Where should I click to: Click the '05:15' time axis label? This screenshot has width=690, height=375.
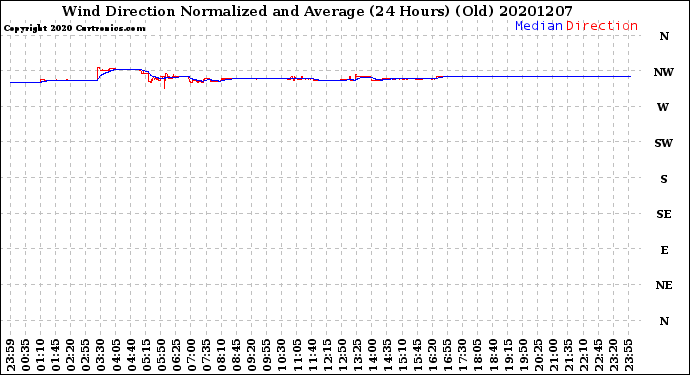coord(147,355)
